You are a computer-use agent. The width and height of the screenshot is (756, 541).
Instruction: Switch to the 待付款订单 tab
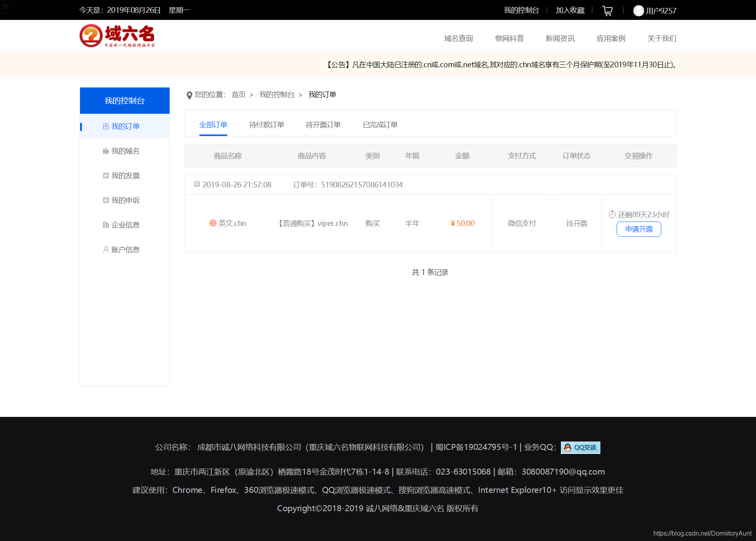(x=266, y=125)
